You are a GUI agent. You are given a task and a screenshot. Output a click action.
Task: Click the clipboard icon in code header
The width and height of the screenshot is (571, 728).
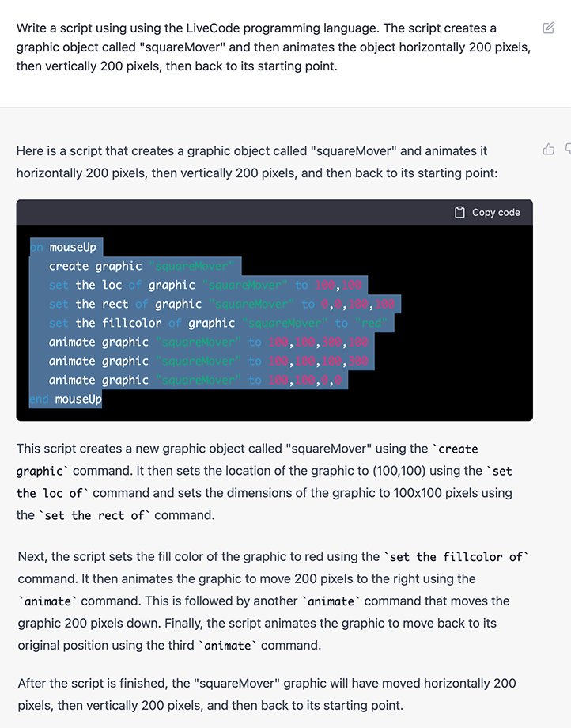[x=460, y=213]
